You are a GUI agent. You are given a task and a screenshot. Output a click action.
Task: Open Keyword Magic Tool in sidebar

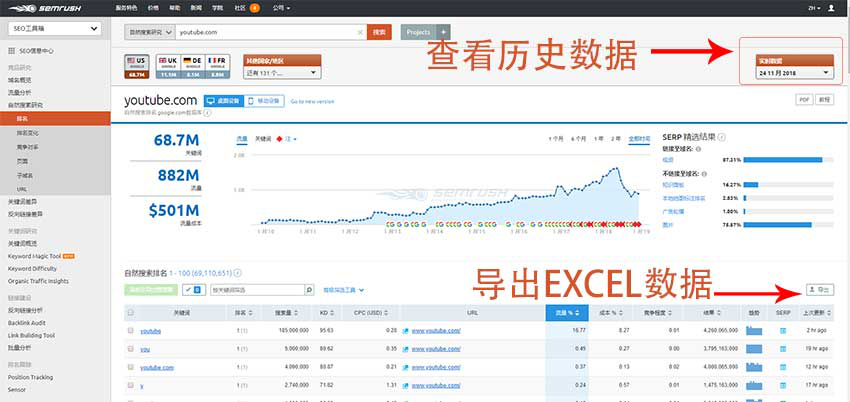(34, 256)
